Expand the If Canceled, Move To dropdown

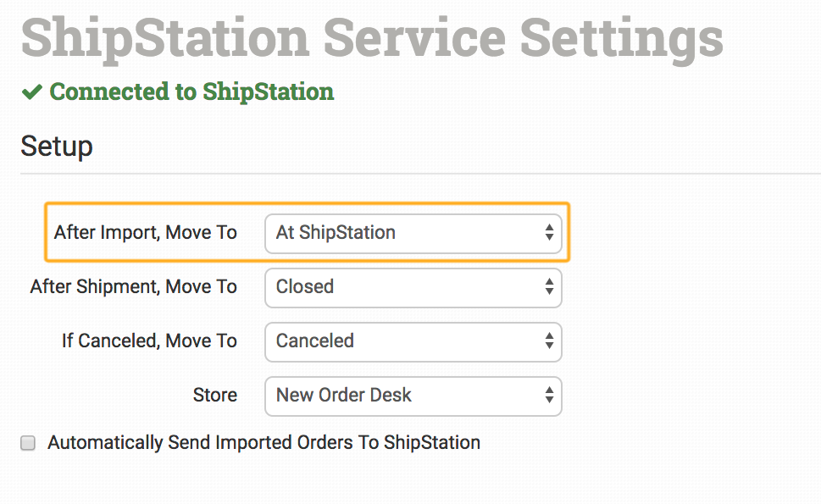(x=413, y=341)
